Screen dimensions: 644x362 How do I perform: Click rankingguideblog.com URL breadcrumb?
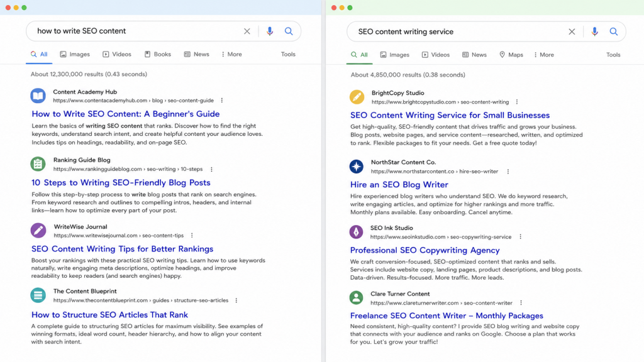(128, 169)
